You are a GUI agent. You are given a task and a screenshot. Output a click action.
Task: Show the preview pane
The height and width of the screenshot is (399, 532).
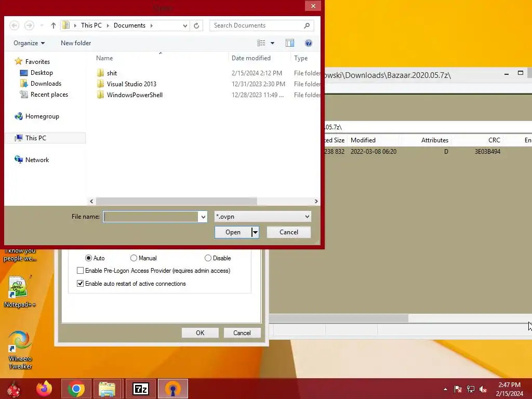(290, 43)
